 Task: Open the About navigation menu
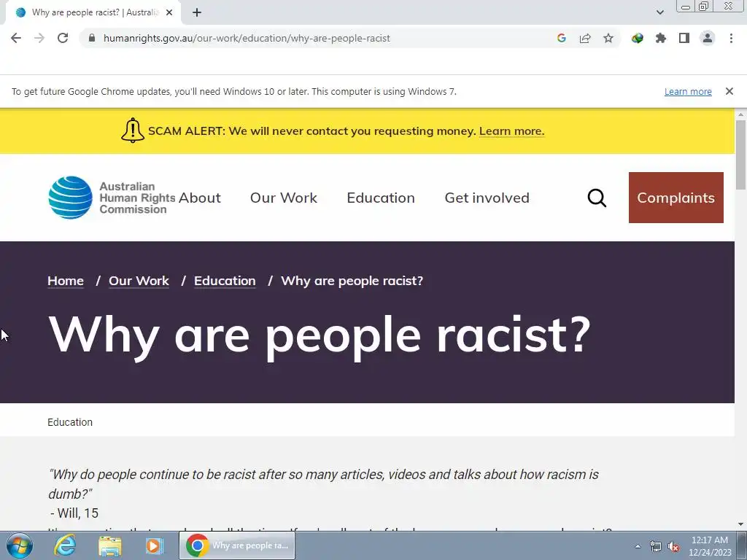point(200,198)
